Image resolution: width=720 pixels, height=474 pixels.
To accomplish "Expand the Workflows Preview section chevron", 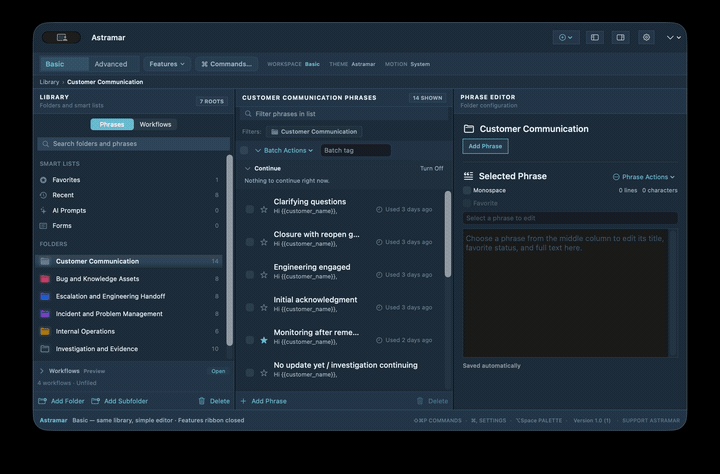I will tap(42, 371).
